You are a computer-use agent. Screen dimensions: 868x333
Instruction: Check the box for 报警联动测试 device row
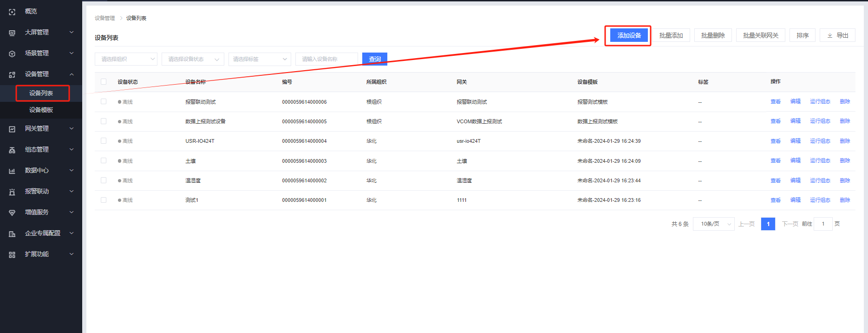click(x=104, y=101)
